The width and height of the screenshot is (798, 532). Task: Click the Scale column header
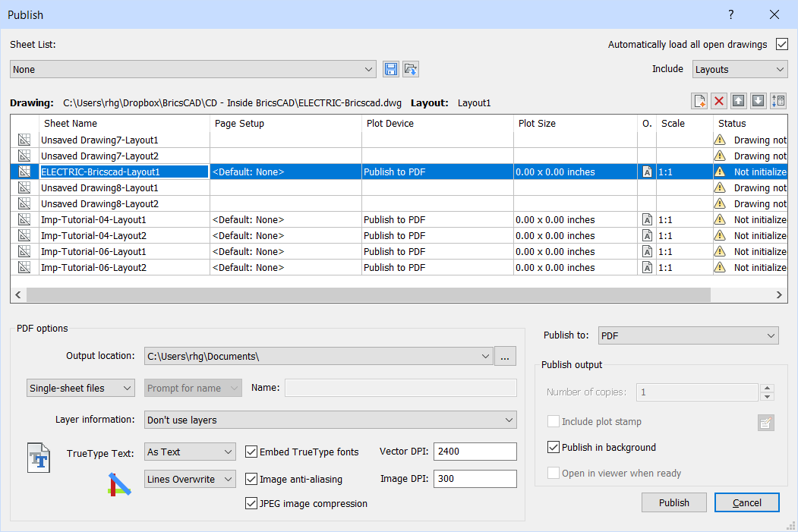click(x=685, y=123)
